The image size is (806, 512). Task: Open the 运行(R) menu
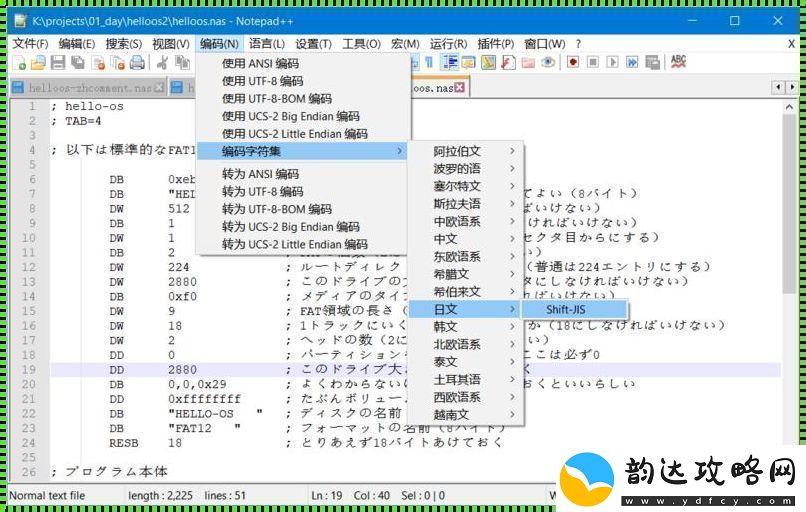448,44
